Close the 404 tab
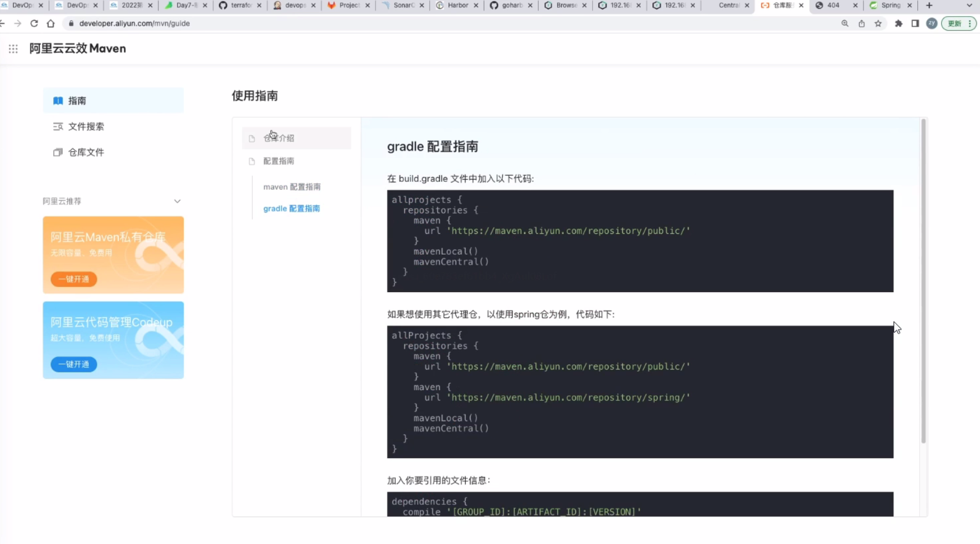The width and height of the screenshot is (980, 544). point(855,5)
